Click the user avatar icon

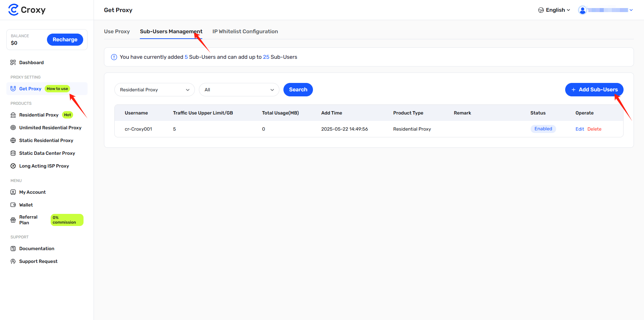(583, 10)
